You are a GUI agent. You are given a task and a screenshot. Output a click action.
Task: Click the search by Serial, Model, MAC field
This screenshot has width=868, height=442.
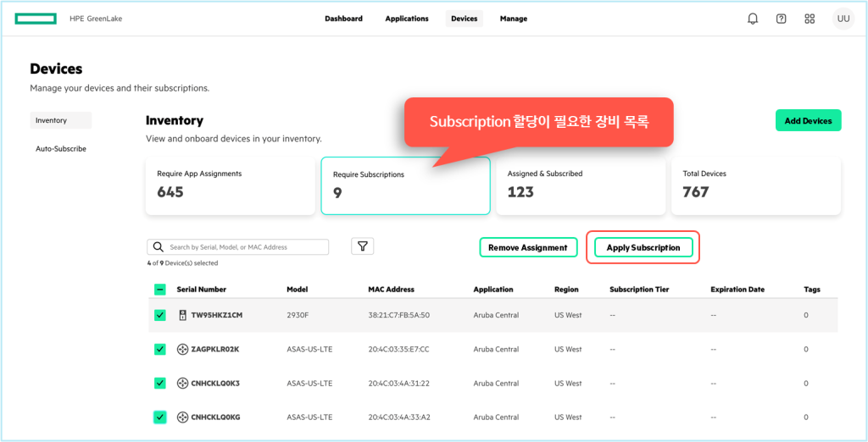[246, 247]
